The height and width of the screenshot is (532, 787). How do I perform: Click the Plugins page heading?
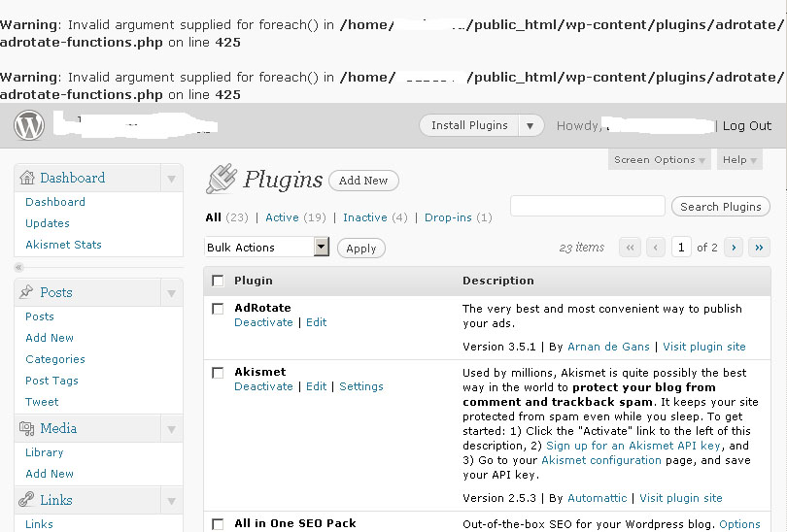click(283, 180)
